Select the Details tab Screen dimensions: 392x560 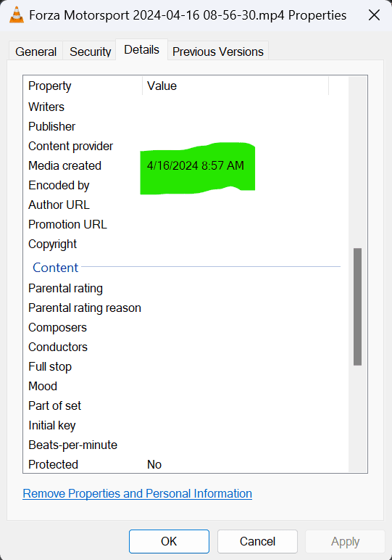coord(141,49)
